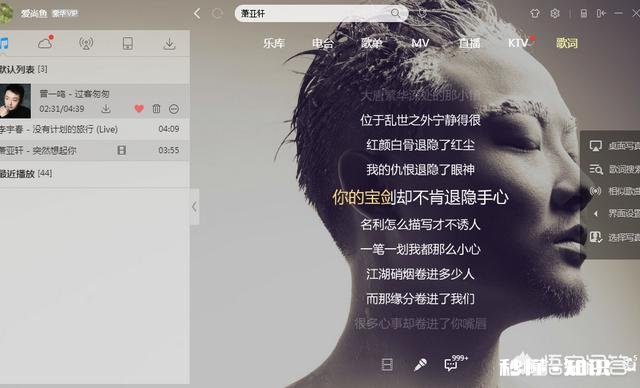Open the settings gear in the title bar

(555, 13)
